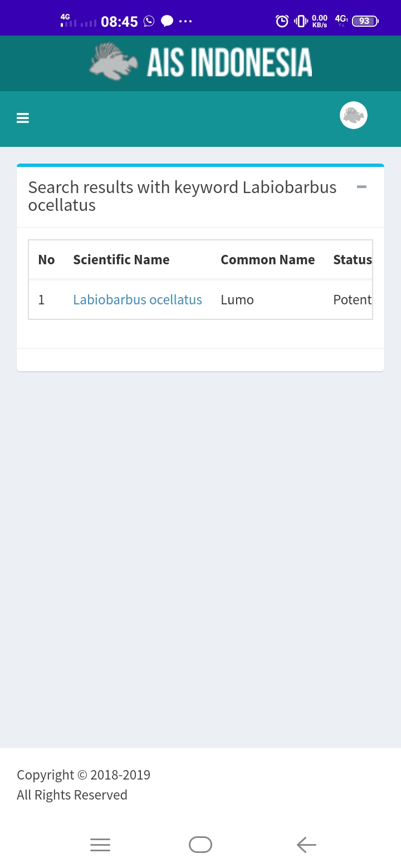This screenshot has width=401, height=868.
Task: Tap the lionfish profile avatar
Action: (x=354, y=115)
